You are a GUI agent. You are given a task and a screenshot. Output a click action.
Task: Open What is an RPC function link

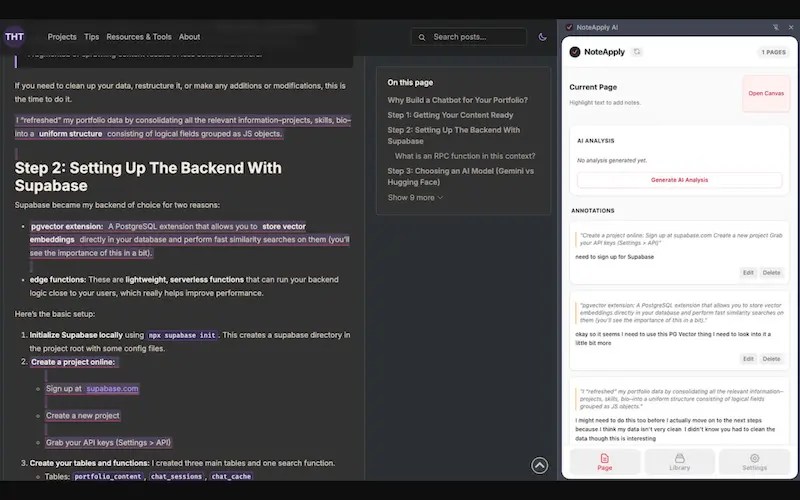point(465,156)
